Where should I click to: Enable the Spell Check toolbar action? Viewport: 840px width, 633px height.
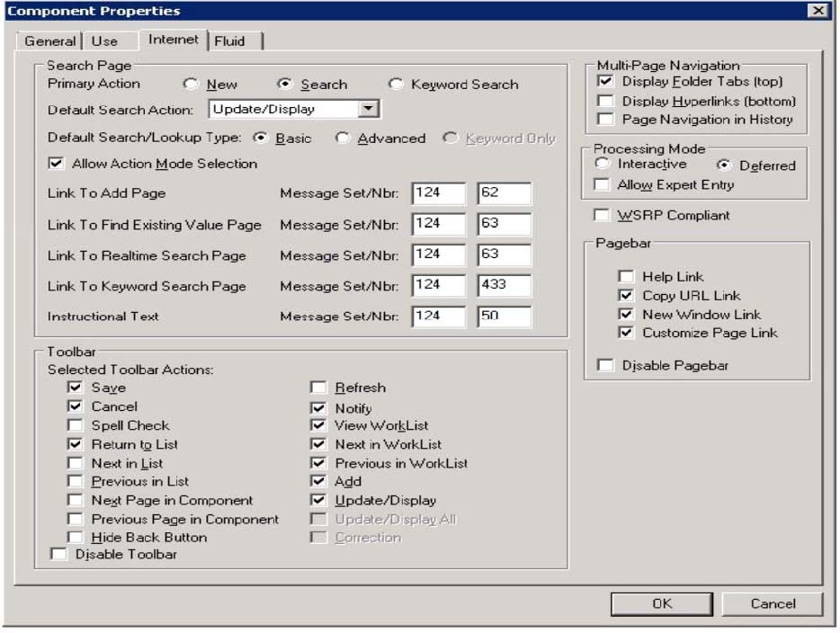(x=75, y=425)
